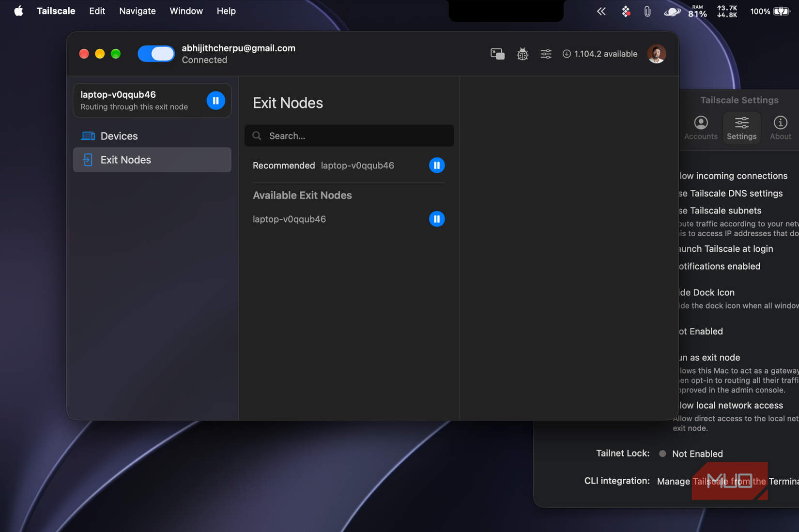
Task: Open Devices in the sidebar
Action: click(x=152, y=136)
